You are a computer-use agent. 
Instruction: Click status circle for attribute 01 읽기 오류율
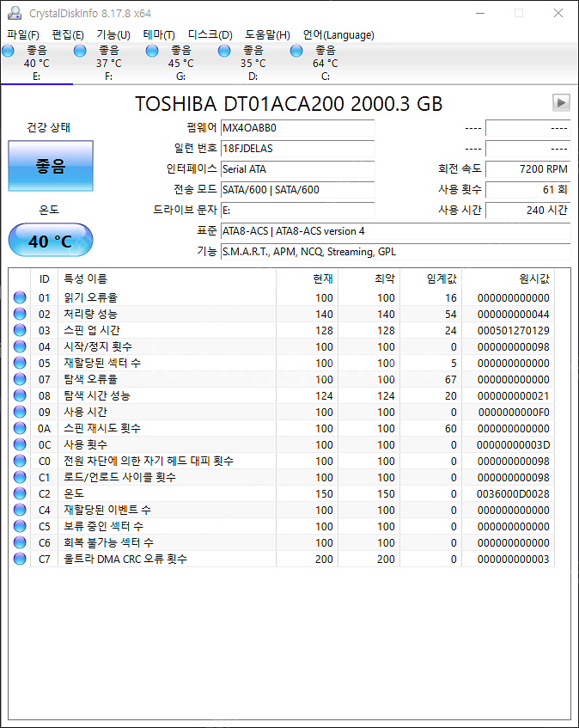coord(20,297)
